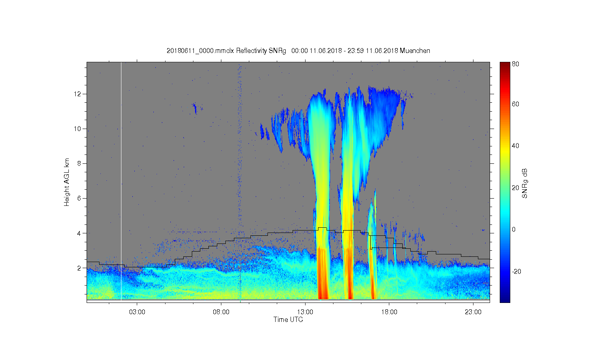Click the height tick label 8
607x364 pixels.
point(80,163)
